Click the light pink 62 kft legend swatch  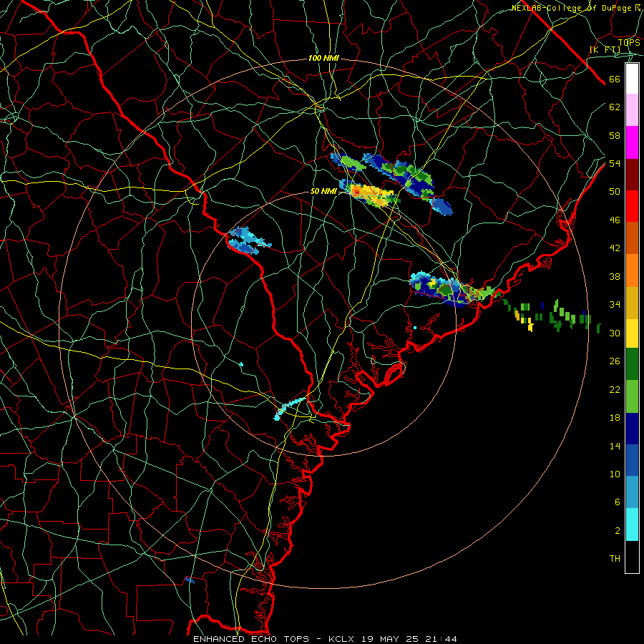click(632, 110)
